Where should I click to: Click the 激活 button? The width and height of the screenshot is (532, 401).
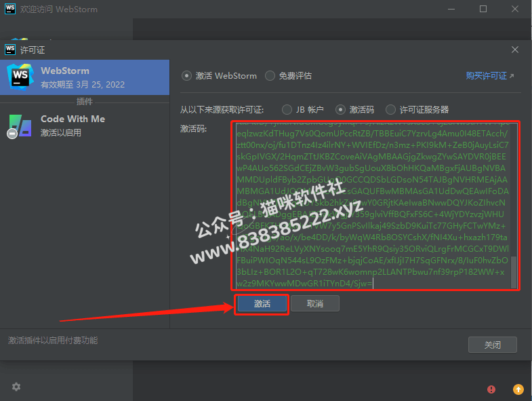[262, 303]
